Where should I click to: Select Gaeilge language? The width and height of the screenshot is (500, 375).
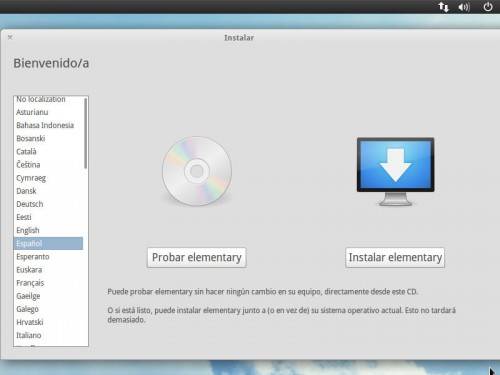(x=48, y=296)
